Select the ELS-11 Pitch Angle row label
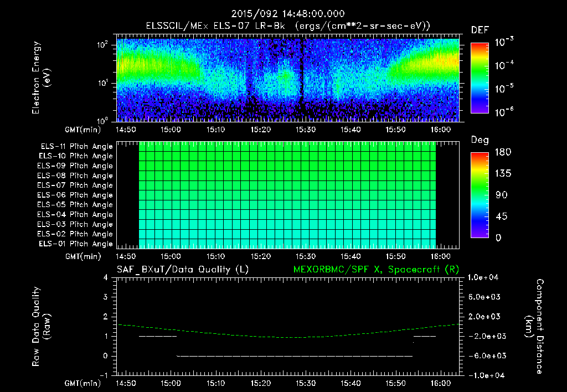Image resolution: width=567 pixels, height=392 pixels. coord(76,147)
